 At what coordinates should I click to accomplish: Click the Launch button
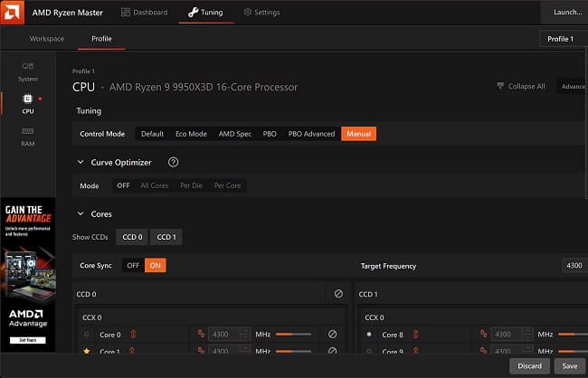pos(564,13)
